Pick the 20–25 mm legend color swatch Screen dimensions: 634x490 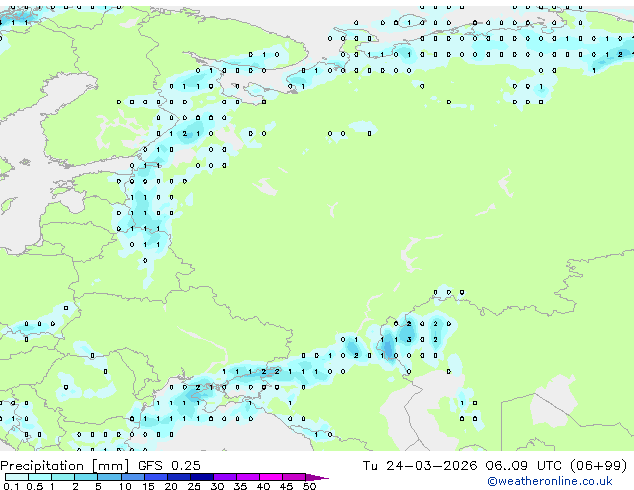click(179, 477)
